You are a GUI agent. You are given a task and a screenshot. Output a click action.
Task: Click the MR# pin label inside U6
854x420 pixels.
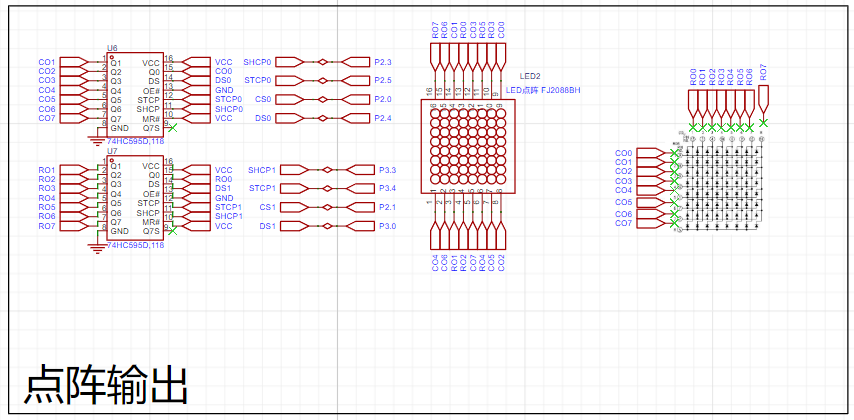pyautogui.click(x=151, y=119)
